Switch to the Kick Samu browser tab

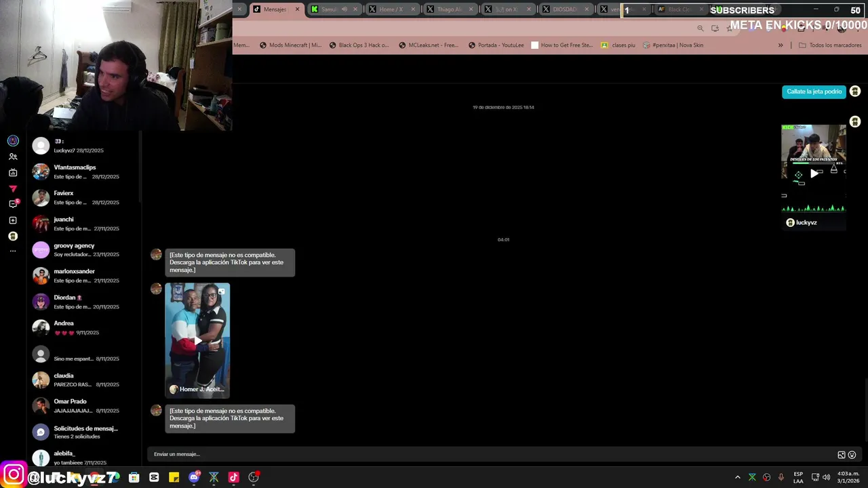[328, 9]
